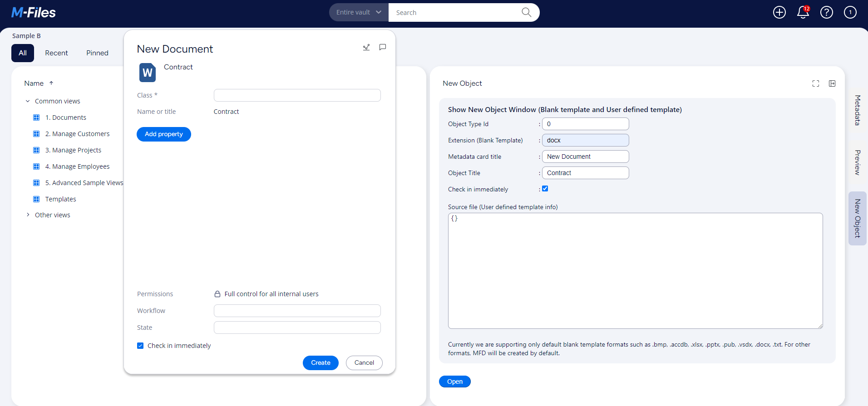Screen dimensions: 868x406
Task: Open the Class dropdown field
Action: [x=297, y=95]
